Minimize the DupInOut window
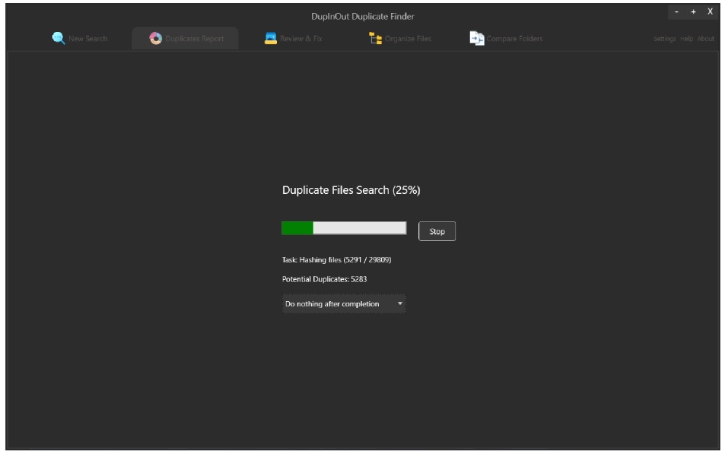The height and width of the screenshot is (454, 725). 676,12
